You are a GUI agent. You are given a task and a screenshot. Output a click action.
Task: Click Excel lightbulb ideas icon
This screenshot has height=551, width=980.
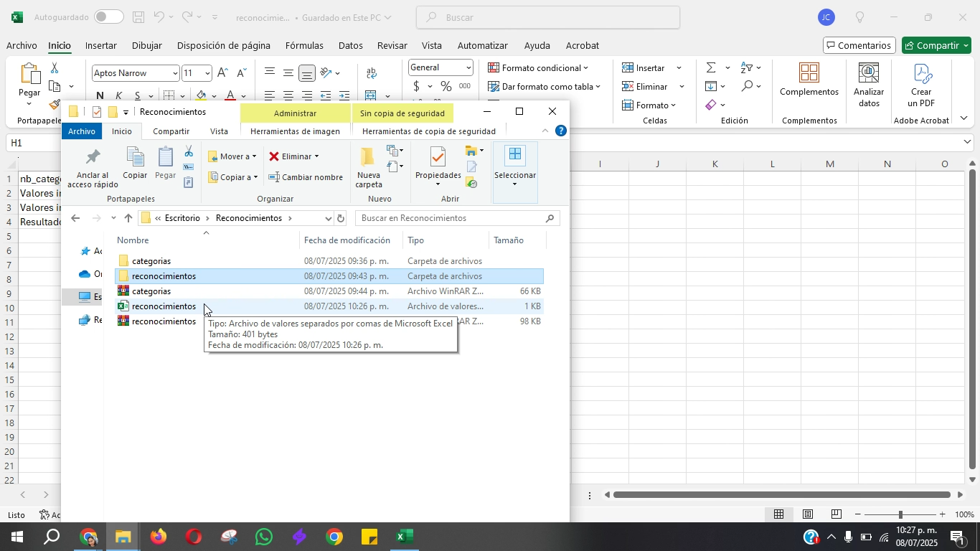coord(859,18)
